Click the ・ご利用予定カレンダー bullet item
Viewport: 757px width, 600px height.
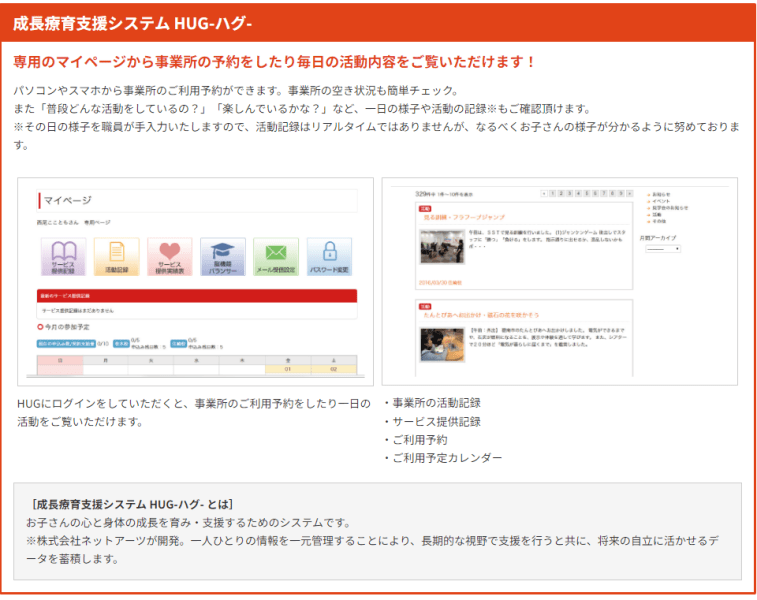click(443, 458)
